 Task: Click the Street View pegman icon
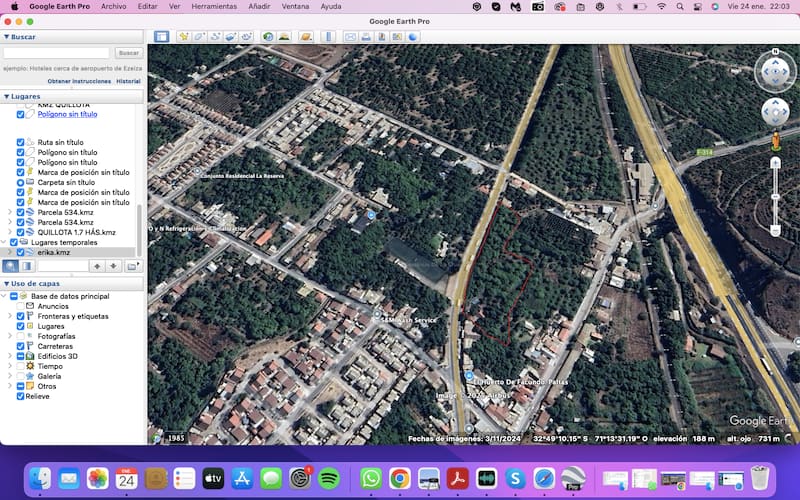coord(776,141)
